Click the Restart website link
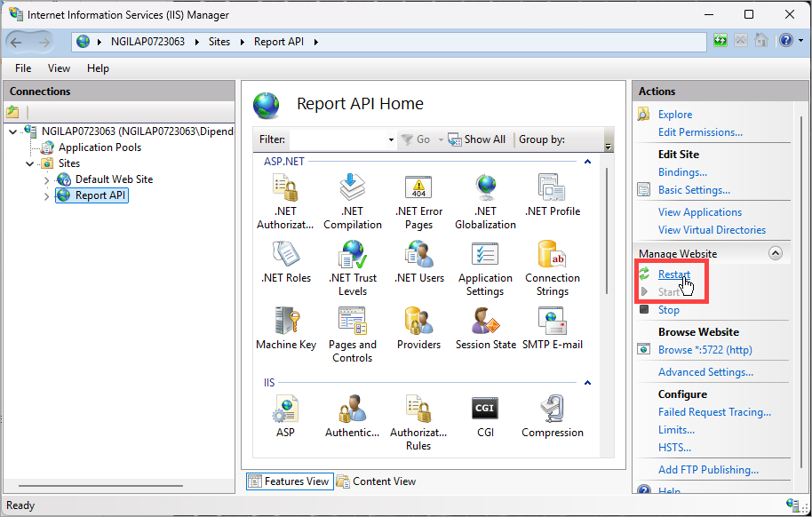Screen dimensions: 812x517 pyautogui.click(x=673, y=274)
